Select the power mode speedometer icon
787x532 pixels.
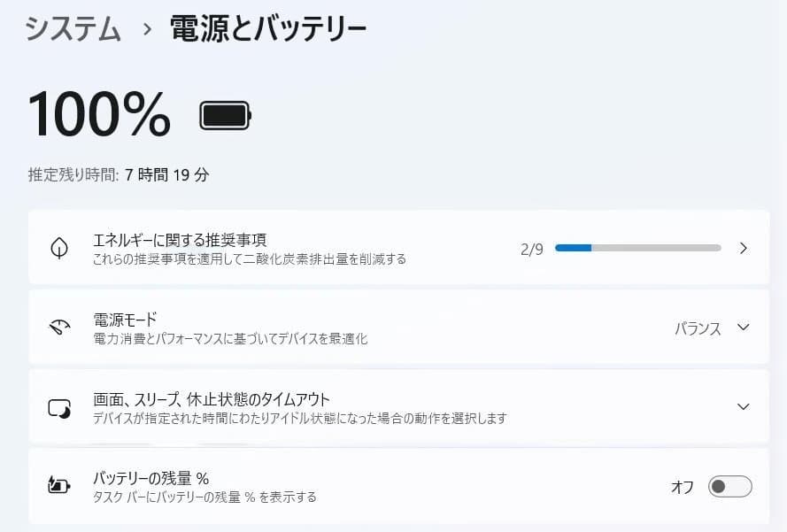click(x=58, y=328)
